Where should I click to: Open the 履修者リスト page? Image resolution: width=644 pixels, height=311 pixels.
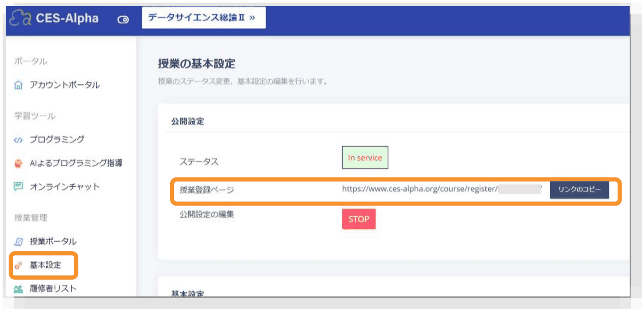pyautogui.click(x=53, y=288)
